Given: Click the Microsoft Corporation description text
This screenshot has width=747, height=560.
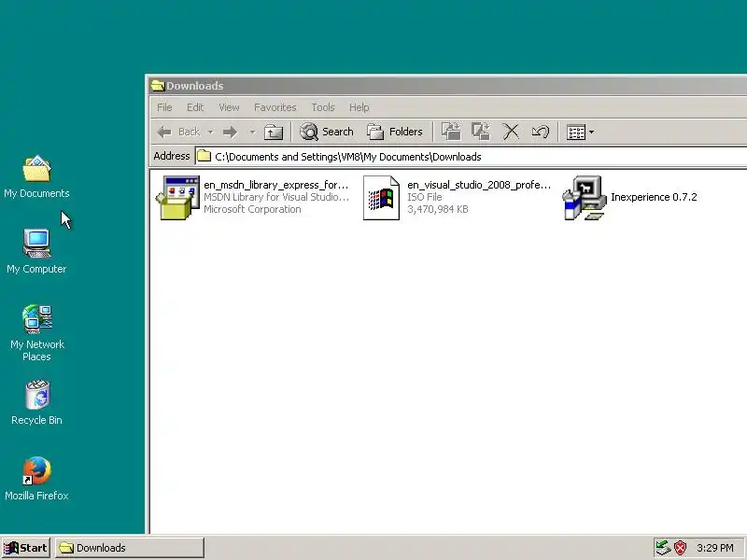Looking at the screenshot, I should pos(252,209).
